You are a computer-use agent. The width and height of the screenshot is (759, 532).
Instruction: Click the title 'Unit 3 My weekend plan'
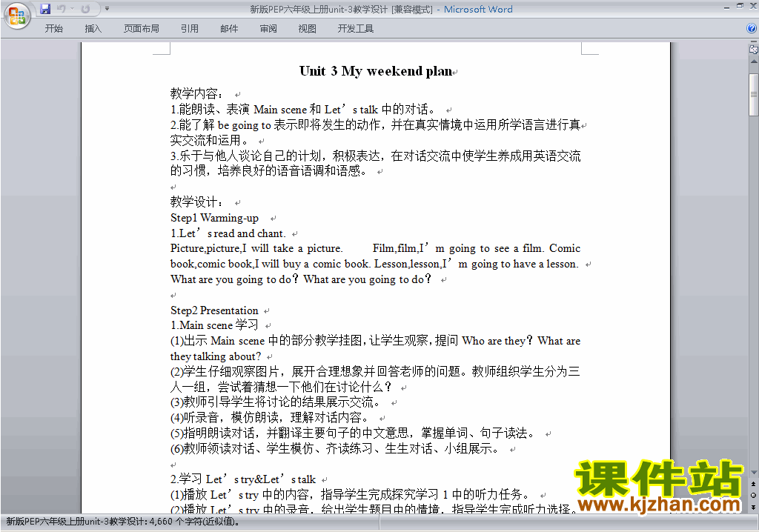click(376, 71)
